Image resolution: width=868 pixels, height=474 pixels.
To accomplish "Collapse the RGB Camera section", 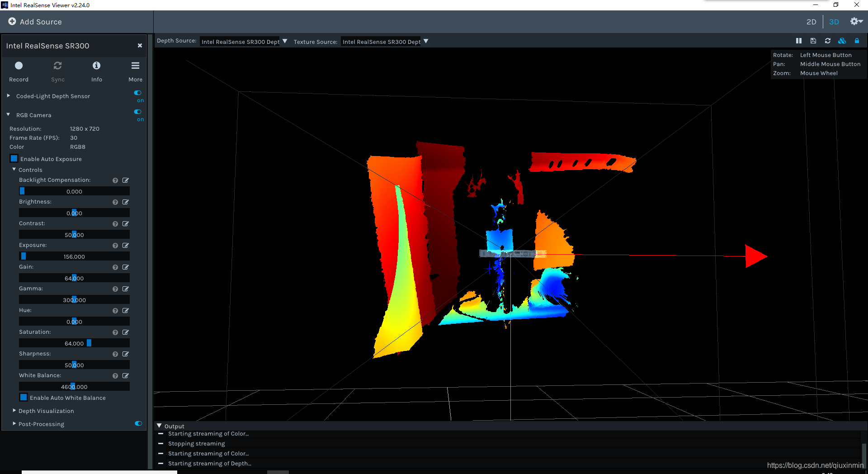I will click(8, 114).
